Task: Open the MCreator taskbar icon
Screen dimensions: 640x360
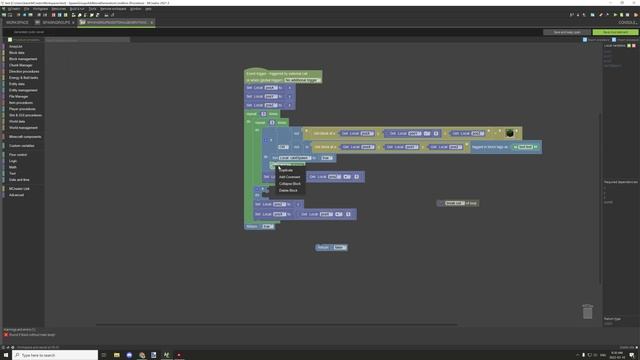Action: click(167, 355)
